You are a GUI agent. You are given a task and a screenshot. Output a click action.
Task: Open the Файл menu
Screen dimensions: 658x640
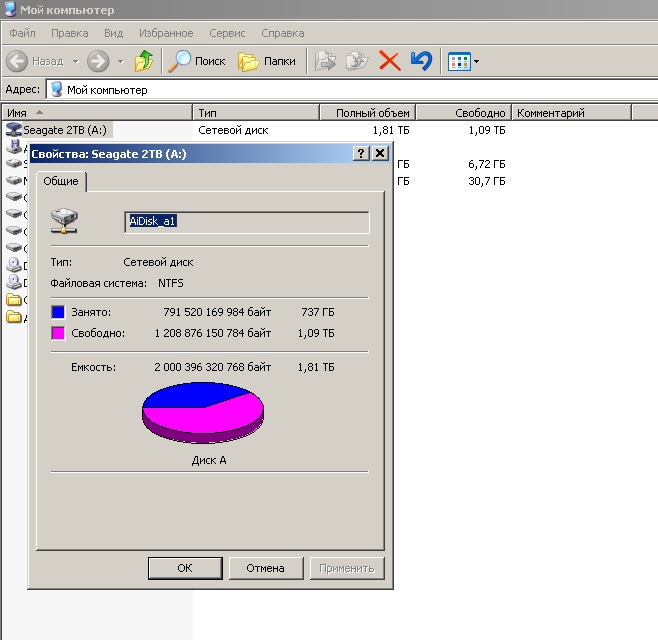click(x=22, y=33)
